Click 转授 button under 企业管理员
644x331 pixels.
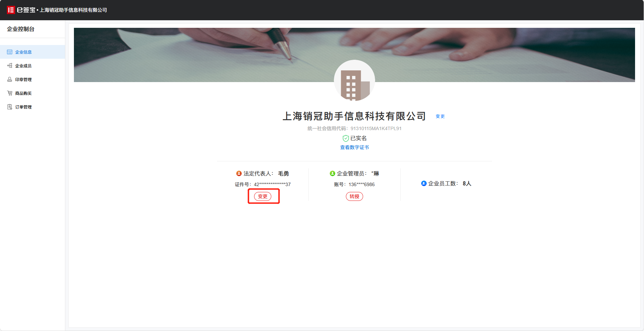pyautogui.click(x=354, y=196)
